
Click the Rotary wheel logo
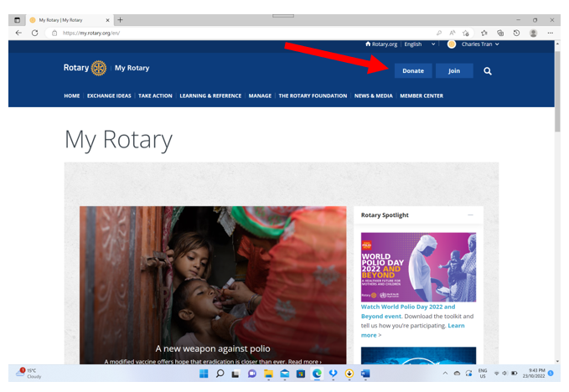tap(99, 68)
